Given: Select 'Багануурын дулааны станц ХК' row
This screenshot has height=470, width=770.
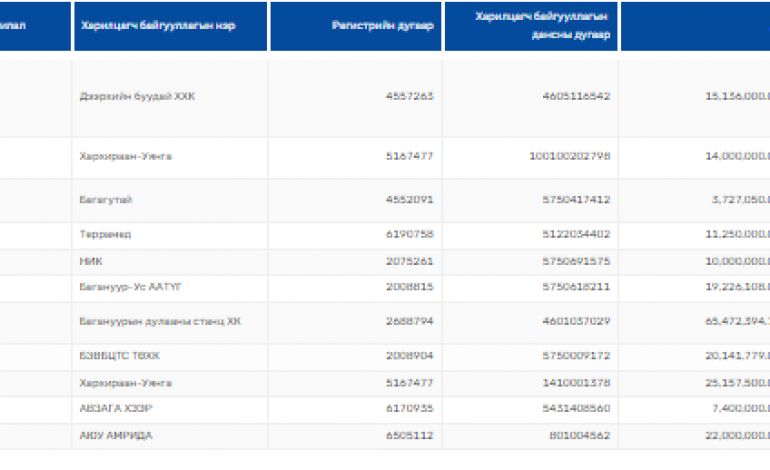Looking at the screenshot, I should (160, 322).
